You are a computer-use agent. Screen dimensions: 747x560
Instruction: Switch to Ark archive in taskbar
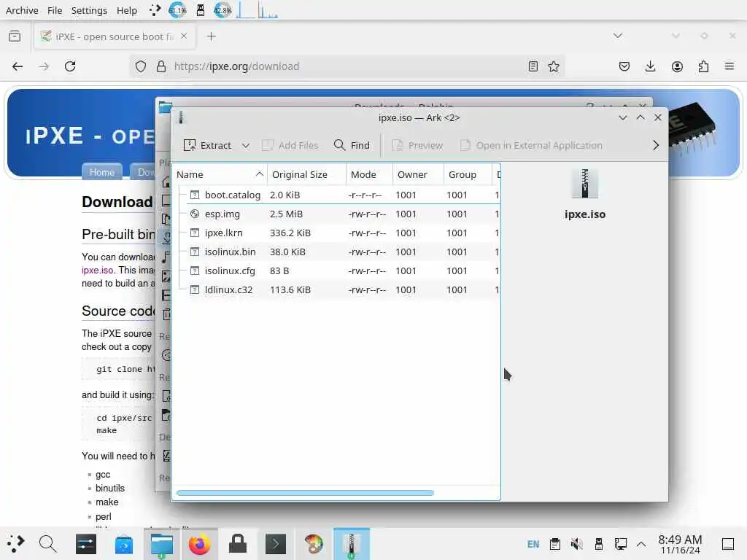tap(352, 544)
